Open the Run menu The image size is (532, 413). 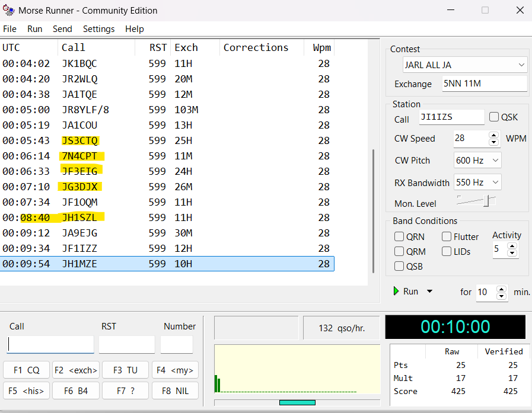tap(34, 29)
